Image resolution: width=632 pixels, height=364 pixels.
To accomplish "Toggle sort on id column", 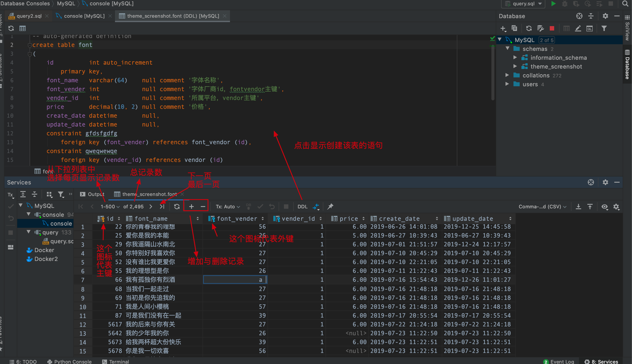I will click(x=119, y=219).
